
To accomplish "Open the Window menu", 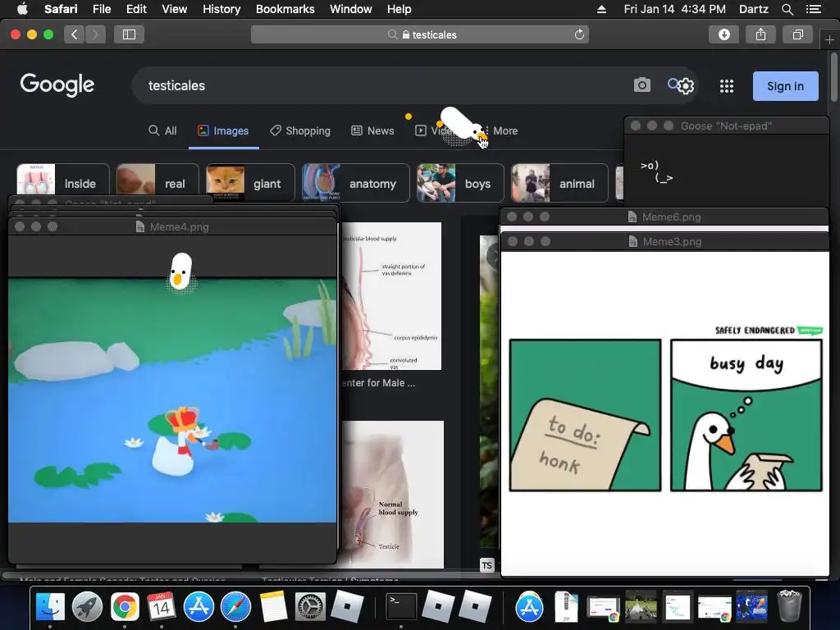I will click(350, 9).
